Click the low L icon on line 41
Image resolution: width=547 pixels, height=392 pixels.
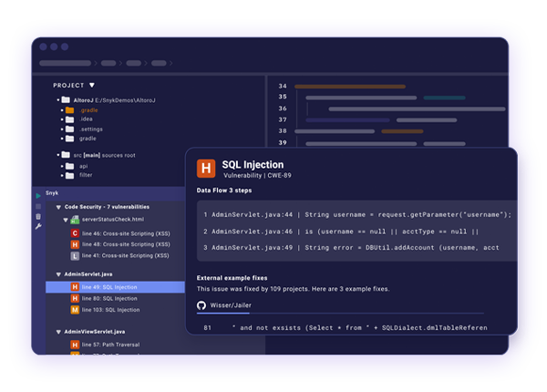pyautogui.click(x=75, y=255)
